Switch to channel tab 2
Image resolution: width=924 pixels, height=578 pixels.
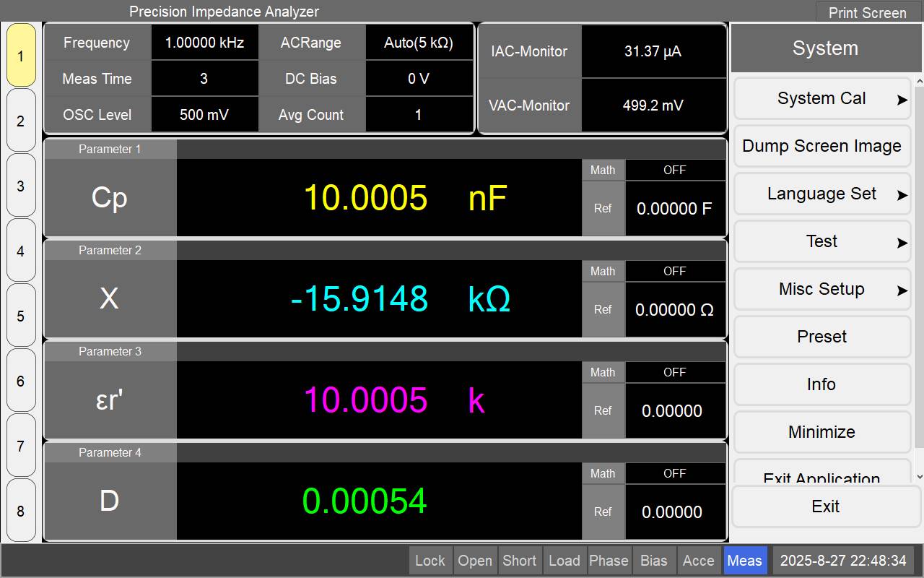pos(21,121)
